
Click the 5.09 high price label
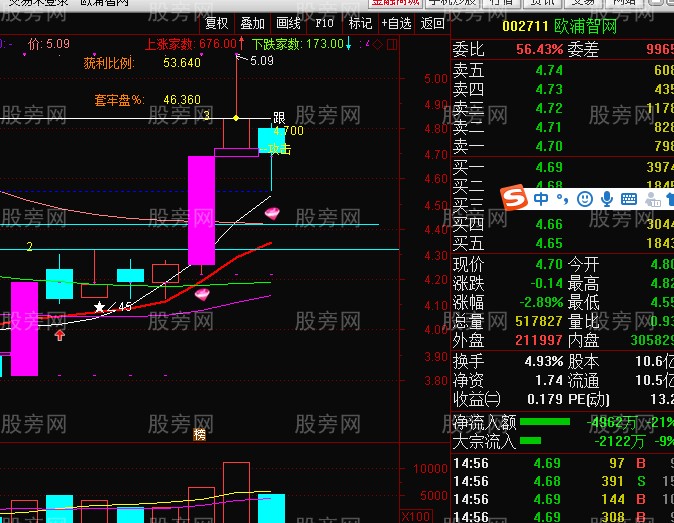click(262, 61)
